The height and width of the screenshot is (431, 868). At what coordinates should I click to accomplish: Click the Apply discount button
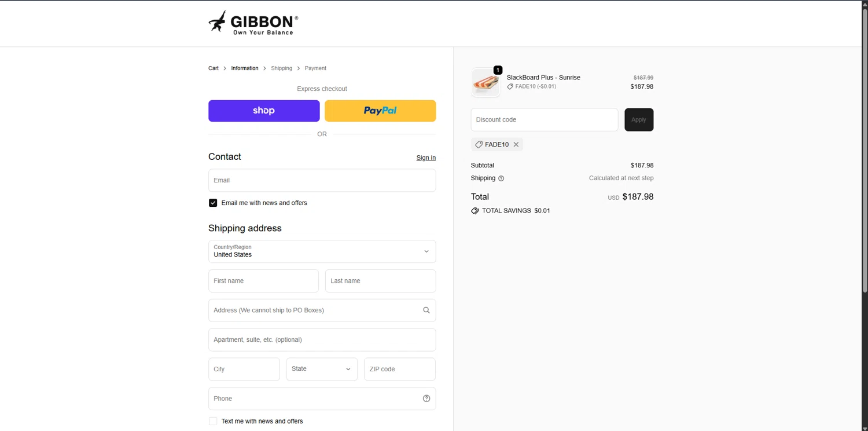click(x=639, y=119)
